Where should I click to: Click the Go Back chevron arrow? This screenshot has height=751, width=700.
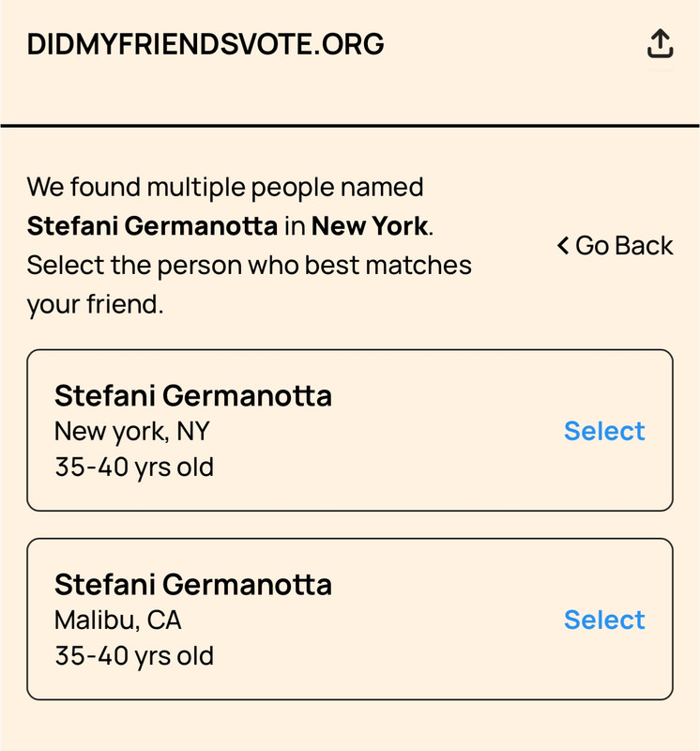563,246
